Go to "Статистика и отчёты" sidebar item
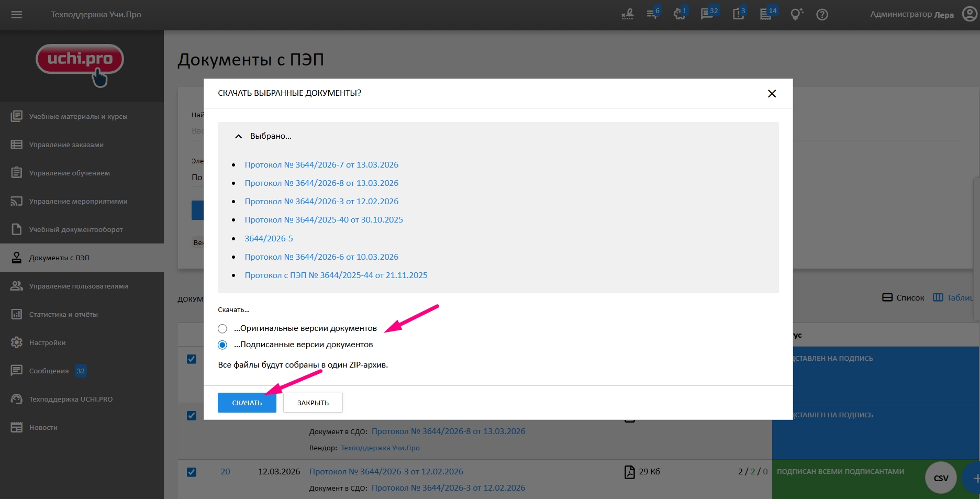980x499 pixels. 63,314
